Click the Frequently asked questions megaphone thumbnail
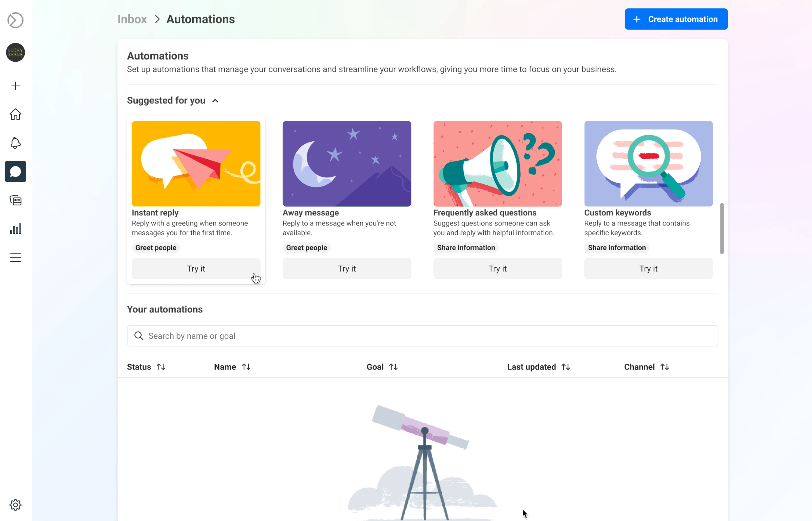Screen dimensions: 812x521 497,164
